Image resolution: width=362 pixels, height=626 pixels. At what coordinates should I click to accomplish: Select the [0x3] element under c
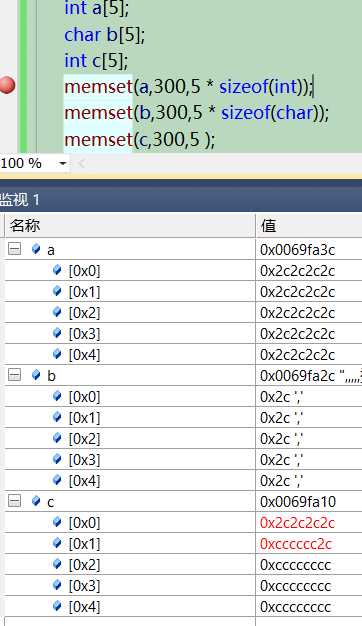(84, 585)
